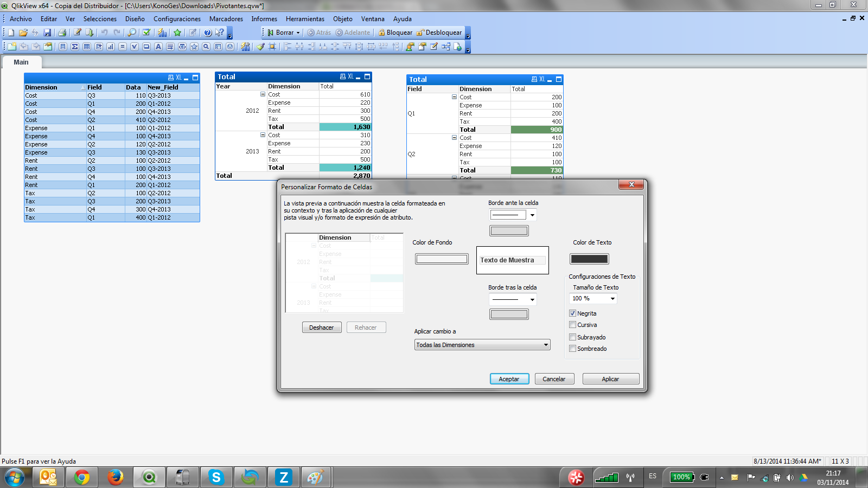The height and width of the screenshot is (488, 868).
Task: Create a Statistics Box sigma icon
Action: (x=75, y=47)
